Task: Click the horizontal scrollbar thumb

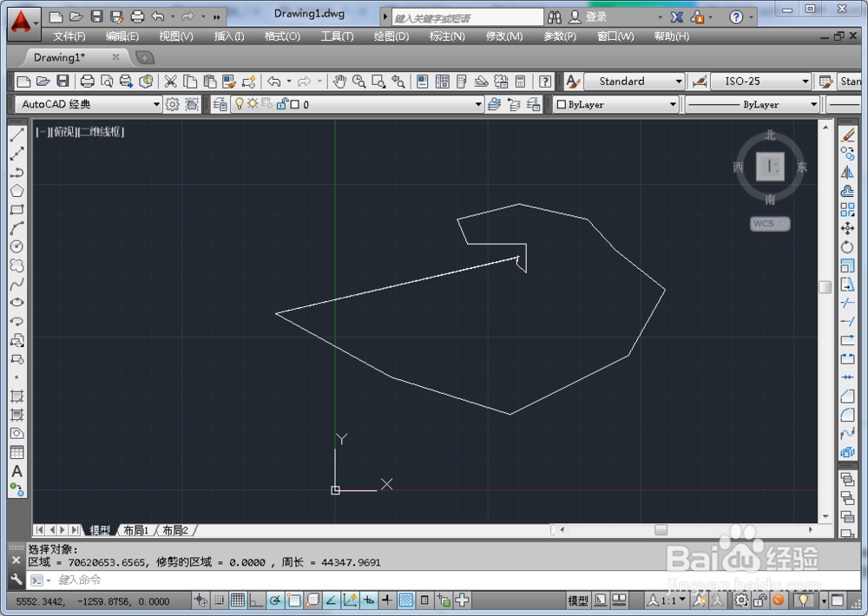Action: [661, 529]
